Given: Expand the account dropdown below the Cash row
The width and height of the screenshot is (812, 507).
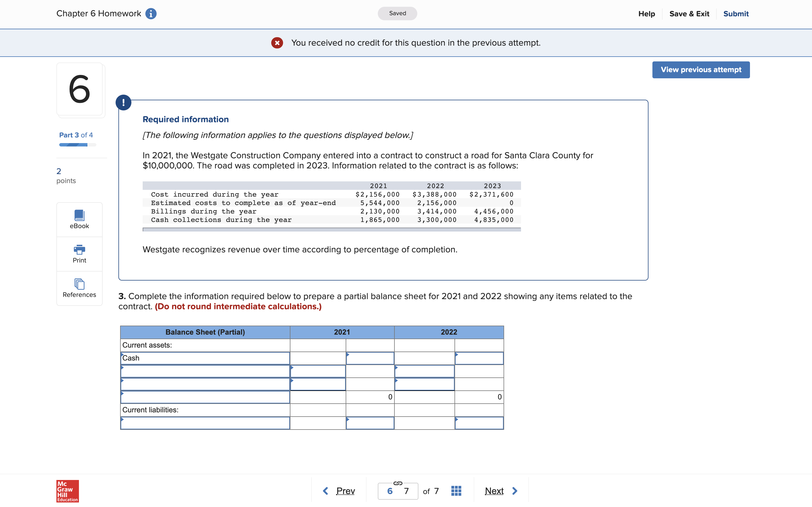Looking at the screenshot, I should point(205,371).
